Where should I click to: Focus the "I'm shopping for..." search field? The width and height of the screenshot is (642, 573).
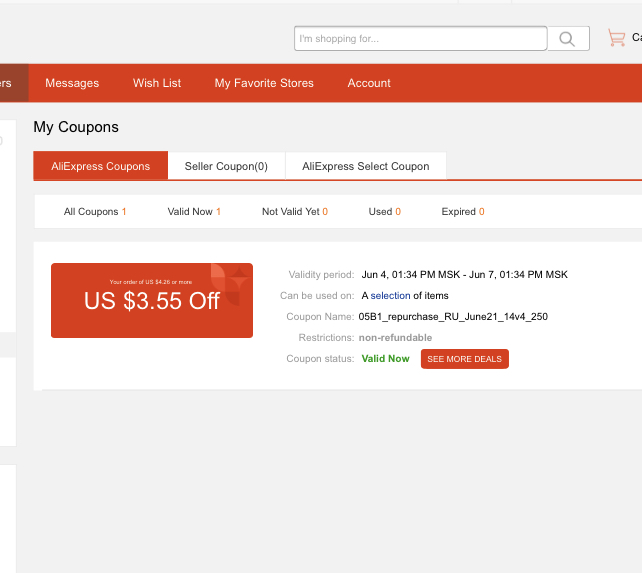(x=420, y=39)
